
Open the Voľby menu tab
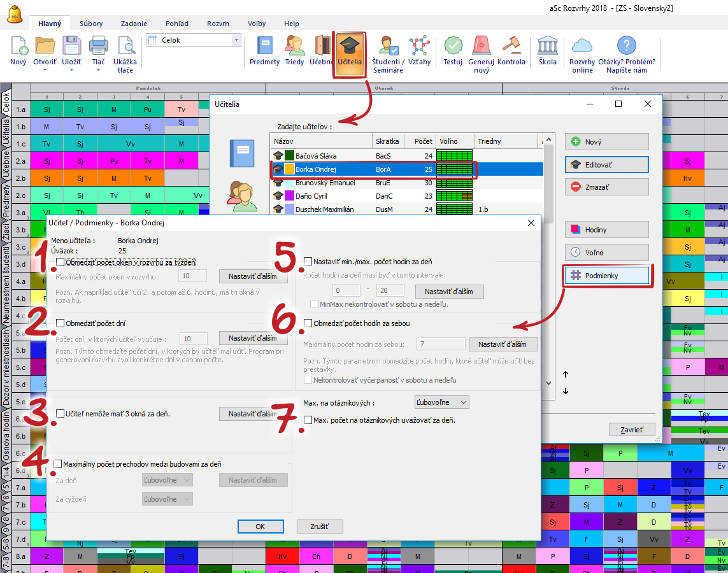tap(257, 24)
